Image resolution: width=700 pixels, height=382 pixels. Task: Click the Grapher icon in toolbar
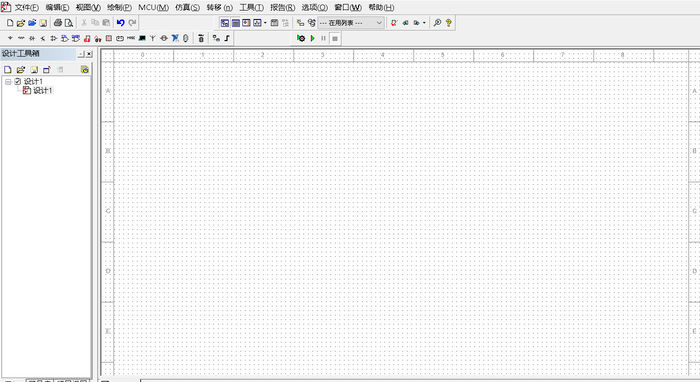tap(258, 23)
